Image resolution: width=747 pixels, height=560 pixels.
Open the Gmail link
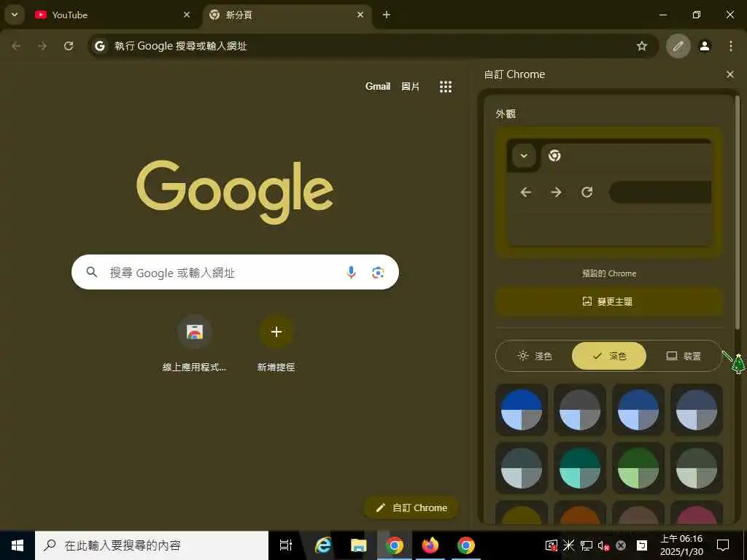tap(378, 86)
